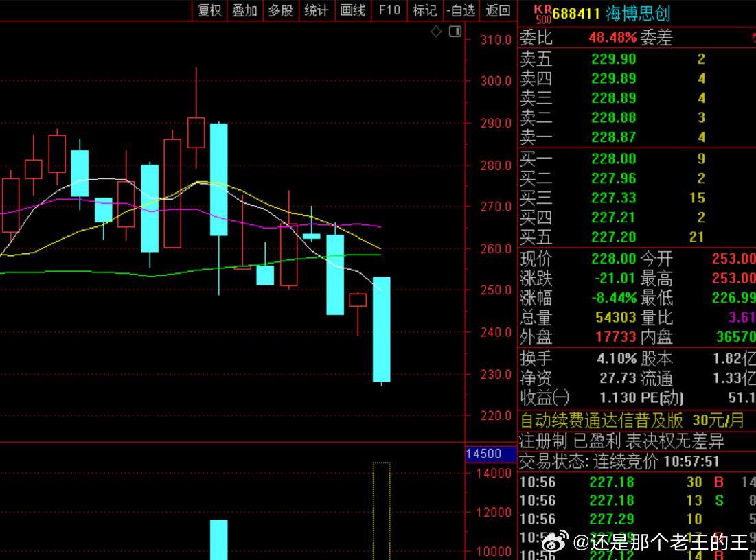The height and width of the screenshot is (560, 756).
Task: Select 卖三 price 228.89
Action: coord(613,98)
